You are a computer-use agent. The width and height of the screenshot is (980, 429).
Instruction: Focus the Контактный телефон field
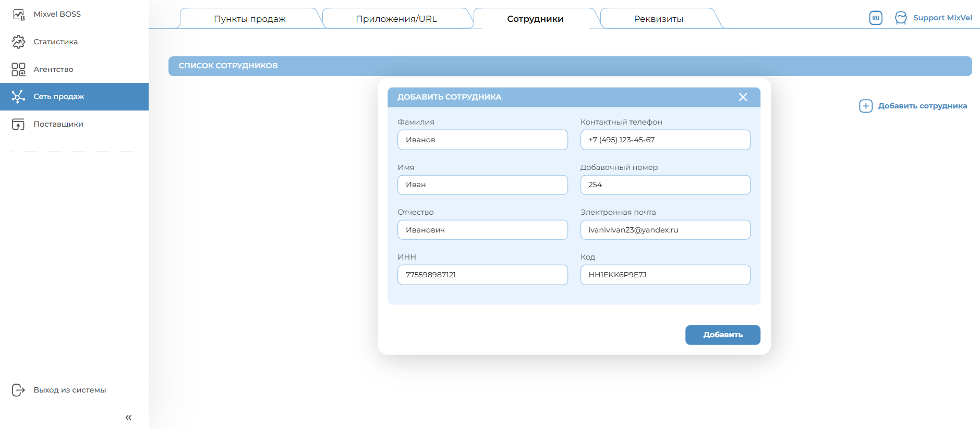pyautogui.click(x=665, y=140)
